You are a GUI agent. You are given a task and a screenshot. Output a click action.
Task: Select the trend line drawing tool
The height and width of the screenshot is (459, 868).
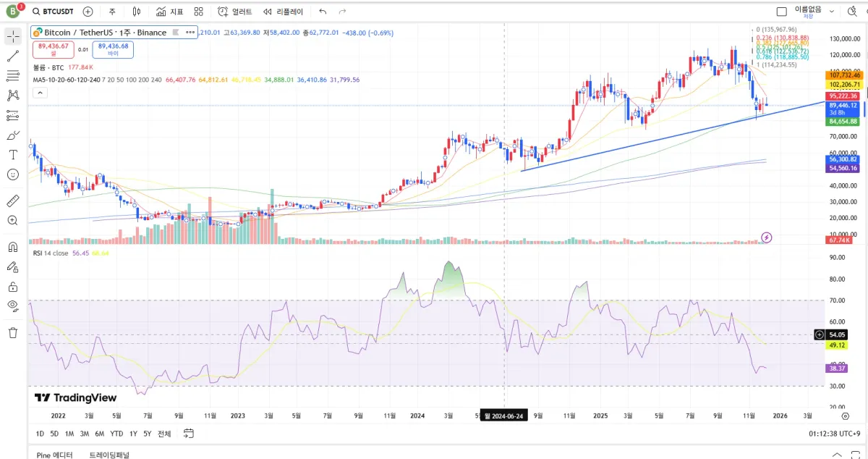[13, 56]
